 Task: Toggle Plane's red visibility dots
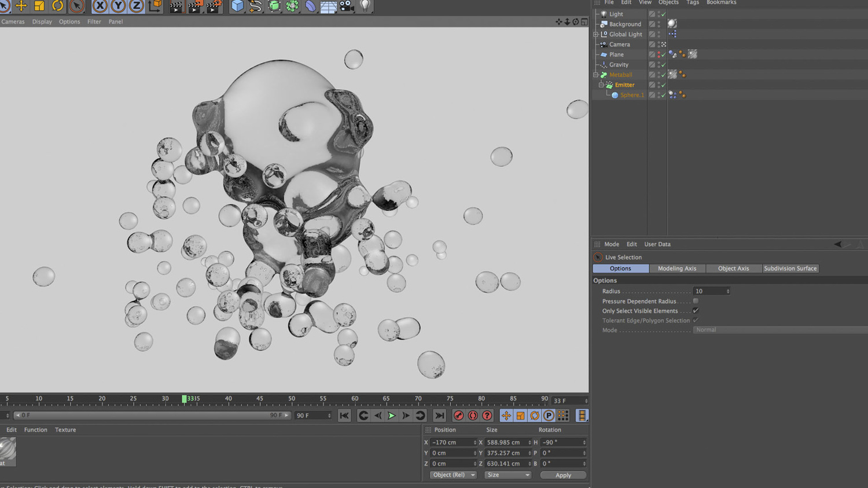(x=659, y=54)
